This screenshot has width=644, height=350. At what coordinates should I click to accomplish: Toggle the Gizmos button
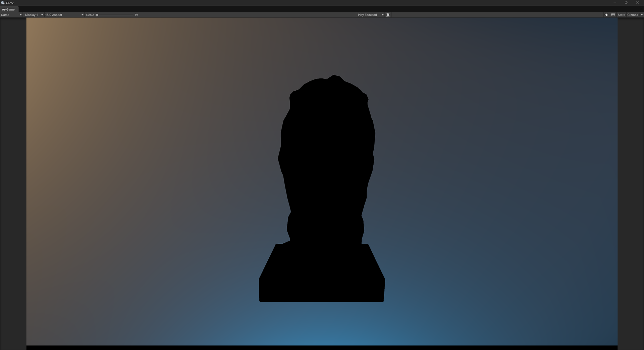tap(633, 15)
